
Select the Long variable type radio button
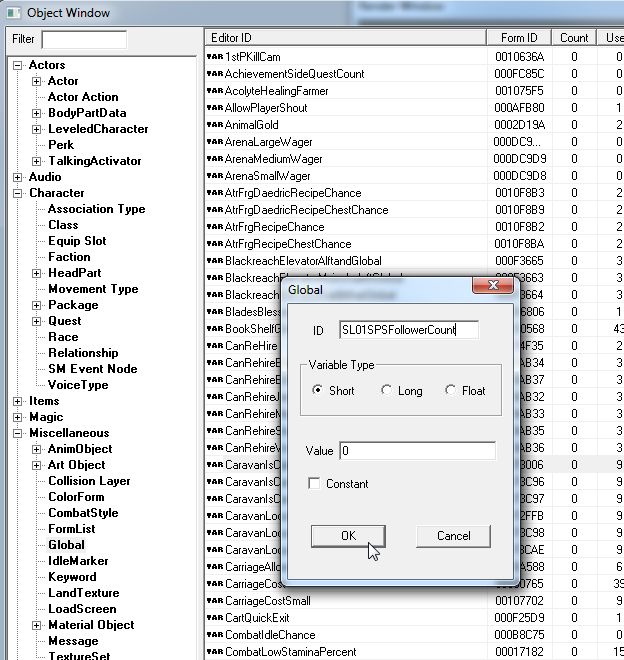386,390
